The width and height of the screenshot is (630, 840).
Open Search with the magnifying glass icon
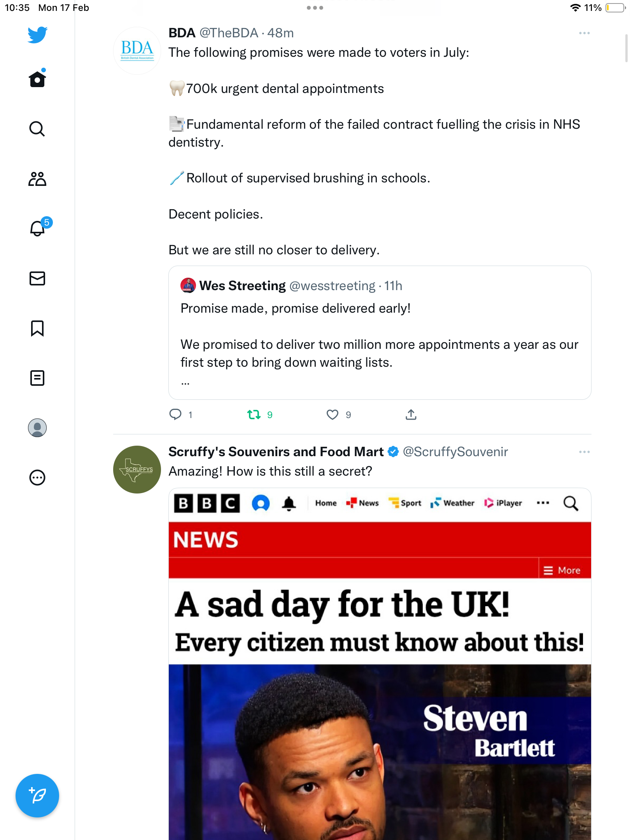click(37, 129)
